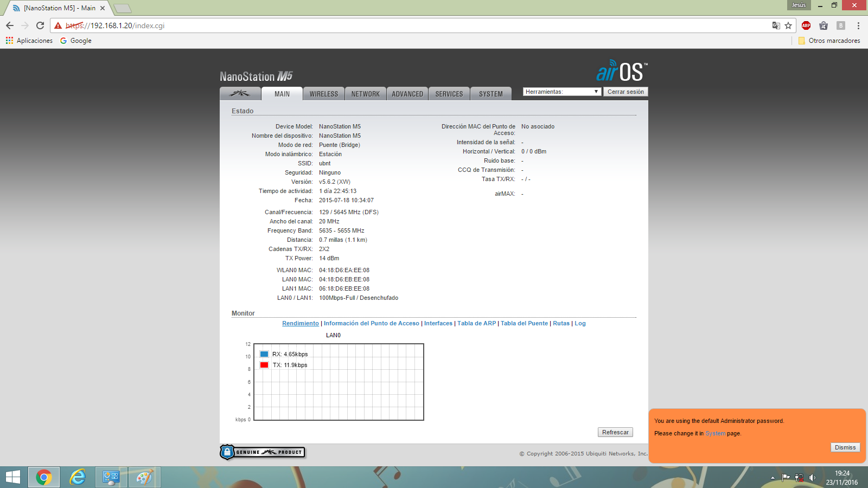
Task: Click the version value v5.6.2 (XW)
Action: (x=335, y=182)
